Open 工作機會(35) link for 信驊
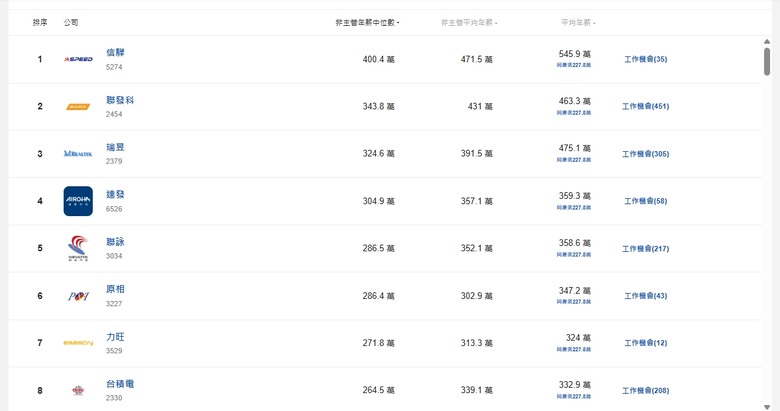The image size is (780, 411). coord(646,59)
